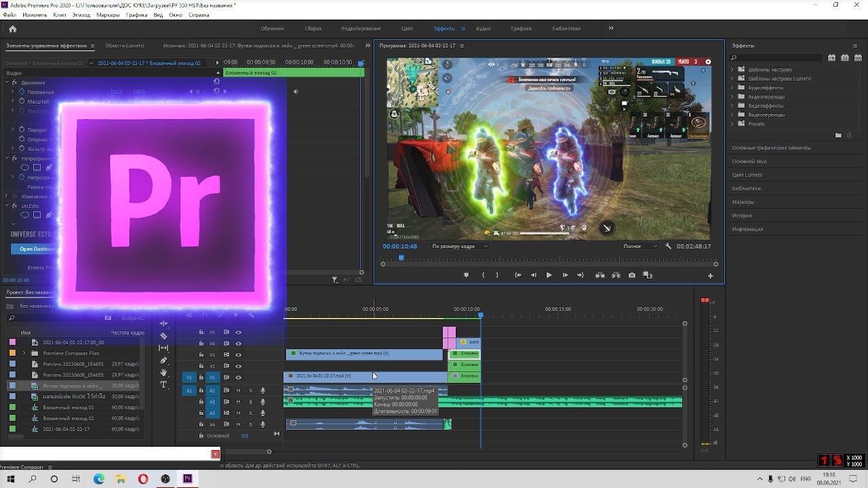
Task: Hide video track V5
Action: (238, 332)
